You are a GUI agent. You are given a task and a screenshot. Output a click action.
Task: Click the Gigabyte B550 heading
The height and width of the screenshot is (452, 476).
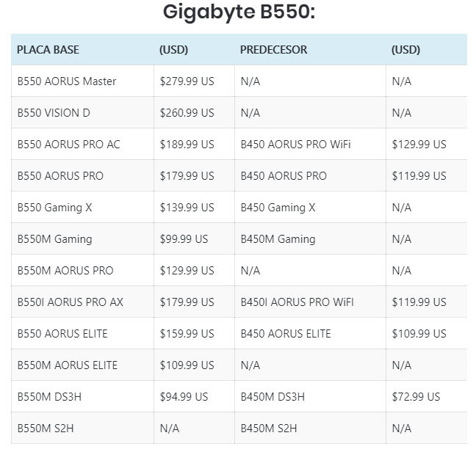[x=238, y=12]
